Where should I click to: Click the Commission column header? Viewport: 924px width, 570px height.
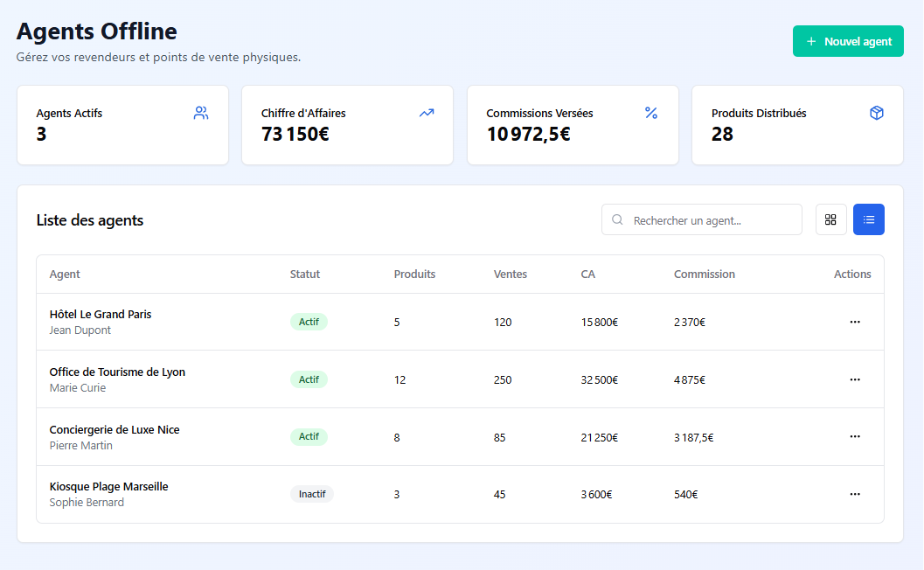pos(704,275)
